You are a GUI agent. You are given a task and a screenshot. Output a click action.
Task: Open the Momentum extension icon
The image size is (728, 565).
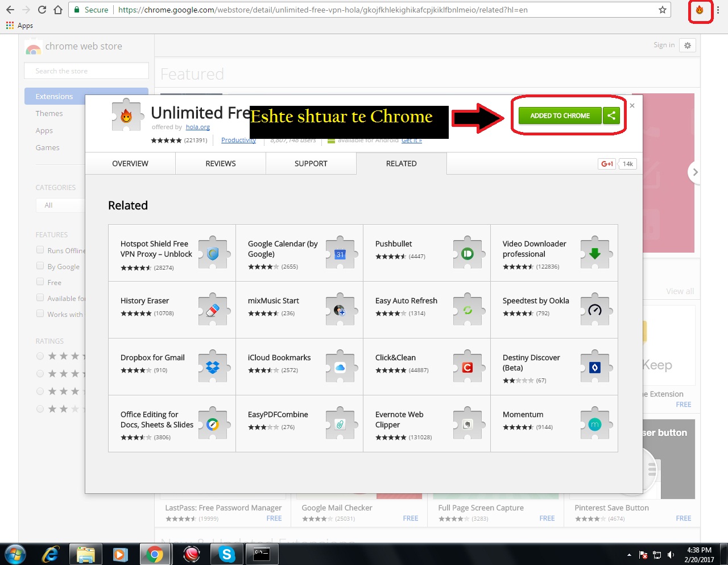(x=595, y=424)
